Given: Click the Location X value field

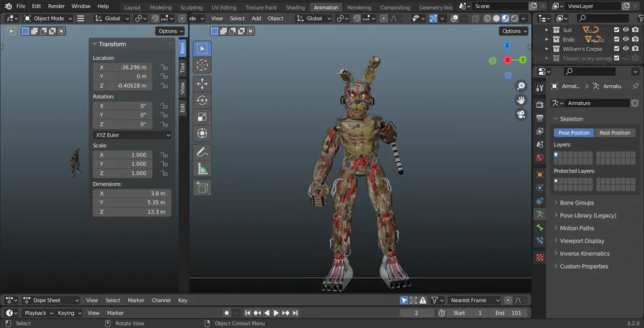Looking at the screenshot, I should 125,67.
